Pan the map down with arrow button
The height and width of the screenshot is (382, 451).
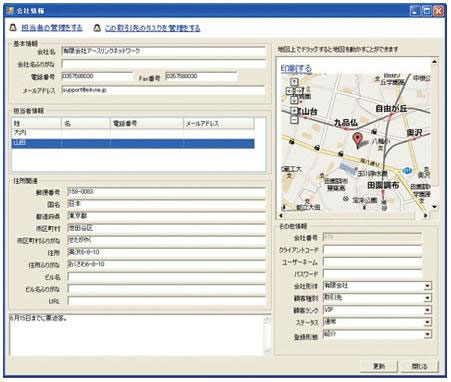(294, 99)
